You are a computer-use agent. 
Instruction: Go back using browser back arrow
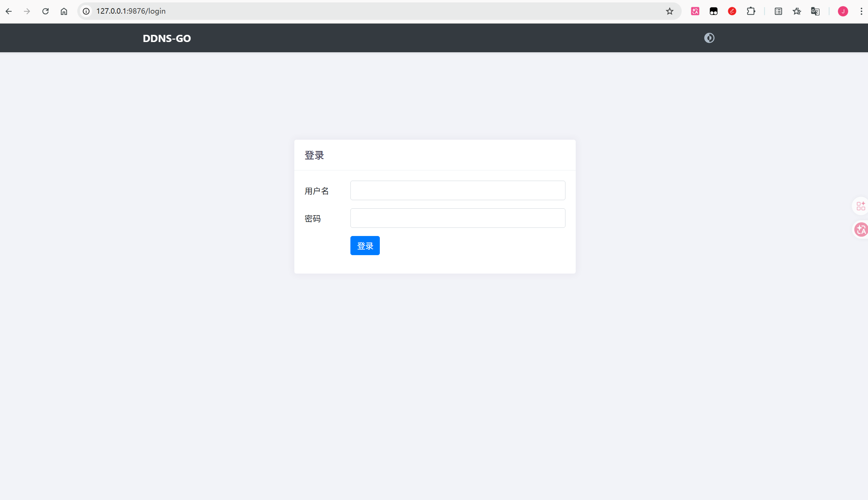coord(9,11)
